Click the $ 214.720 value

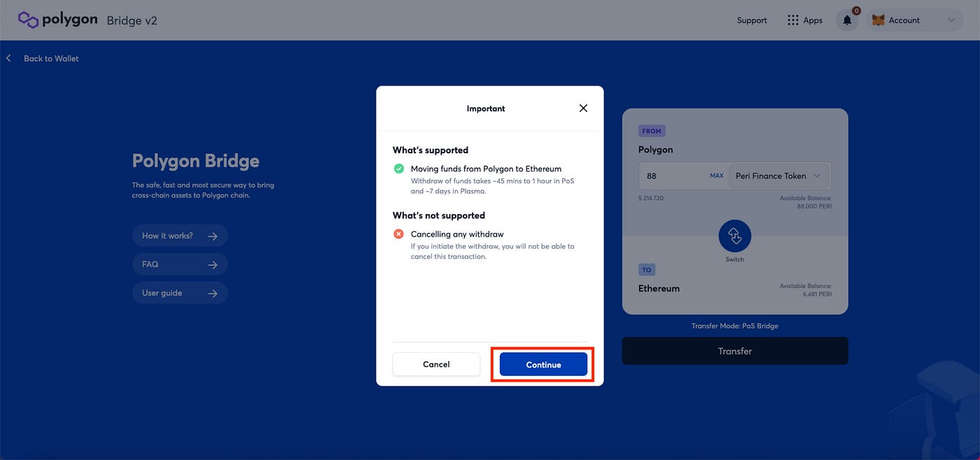click(x=651, y=198)
